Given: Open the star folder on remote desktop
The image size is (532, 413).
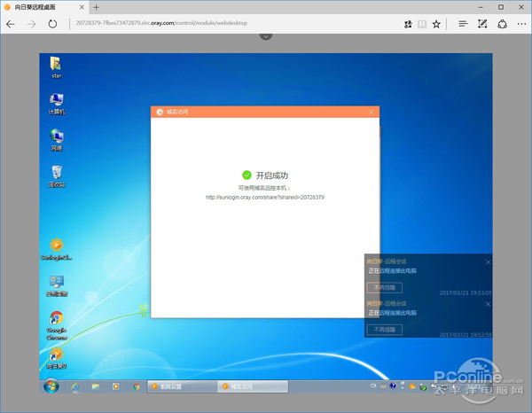Looking at the screenshot, I should point(57,67).
